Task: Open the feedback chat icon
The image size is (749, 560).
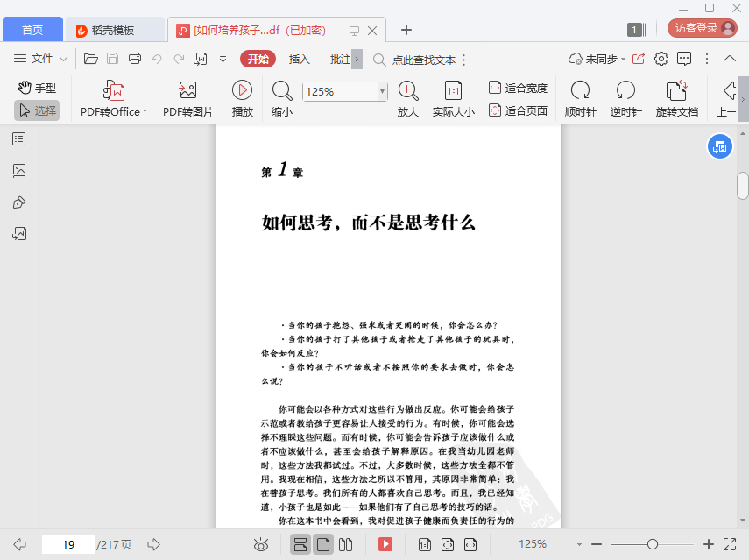Action: coord(684,59)
